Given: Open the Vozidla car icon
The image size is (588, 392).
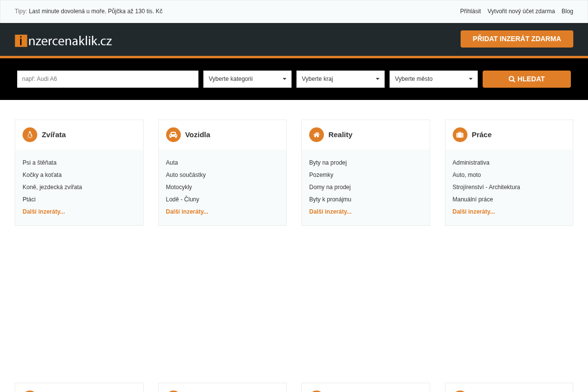Looking at the screenshot, I should coord(173,135).
